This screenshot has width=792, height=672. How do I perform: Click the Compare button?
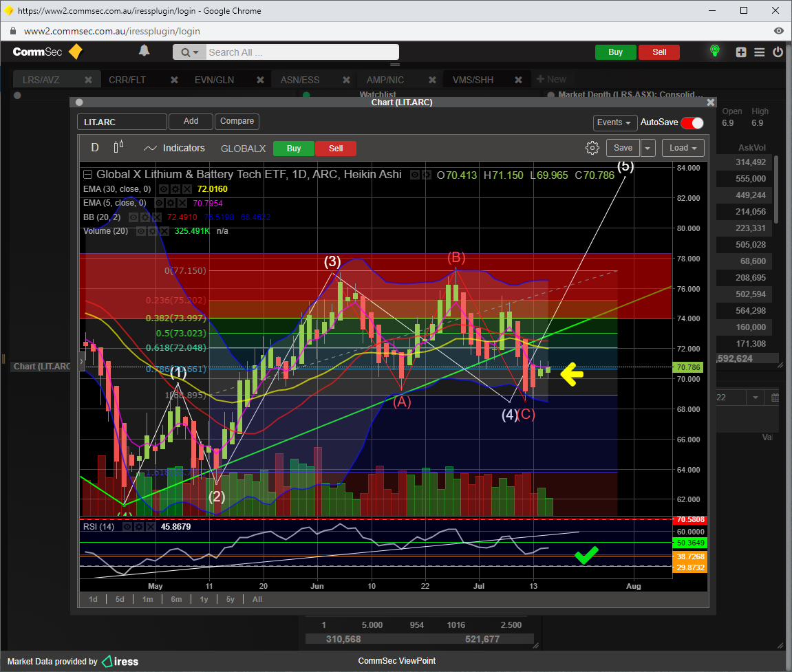(237, 121)
